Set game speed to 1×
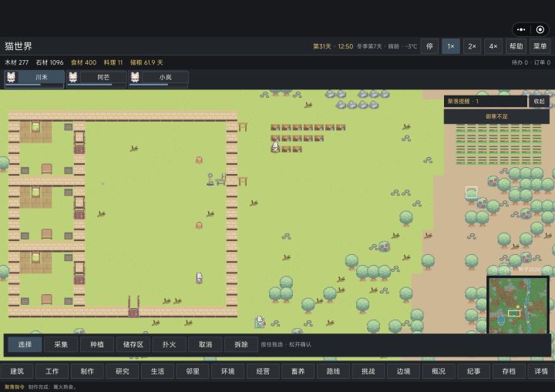 451,46
